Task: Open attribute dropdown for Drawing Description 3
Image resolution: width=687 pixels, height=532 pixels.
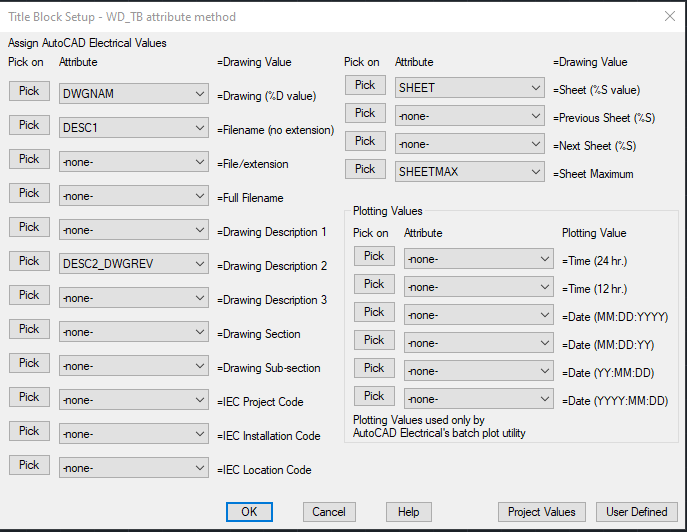Action: pos(134,298)
